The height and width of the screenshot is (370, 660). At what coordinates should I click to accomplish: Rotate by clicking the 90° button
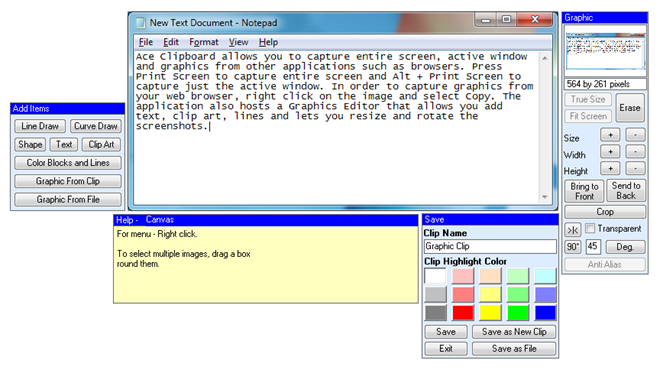pos(573,247)
